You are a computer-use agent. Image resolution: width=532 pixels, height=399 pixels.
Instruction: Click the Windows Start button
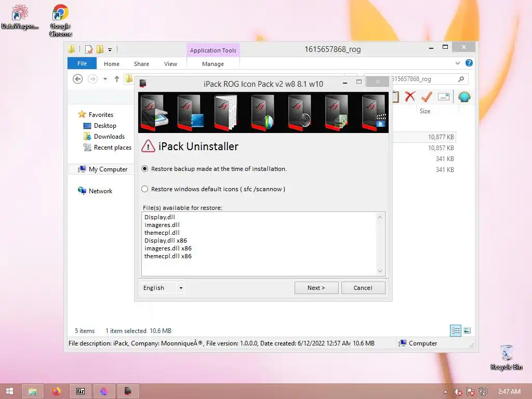(x=9, y=391)
